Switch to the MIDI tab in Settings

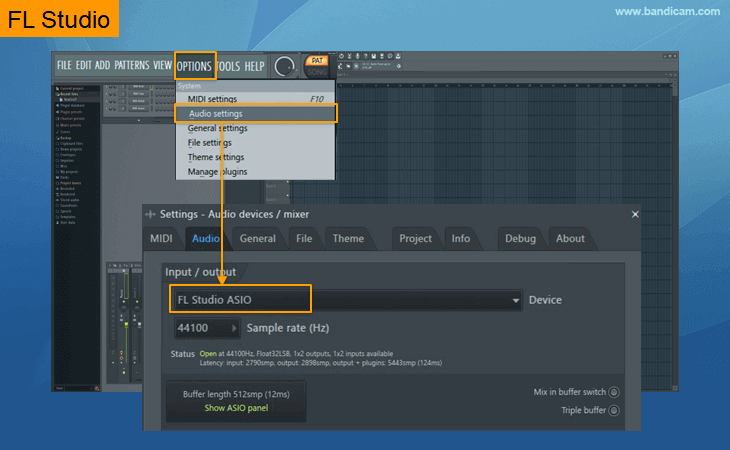[x=161, y=238]
